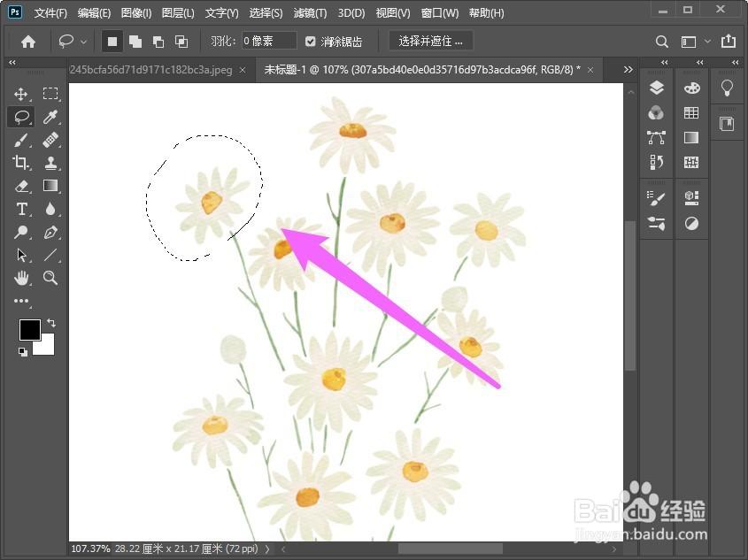Open the Learn lightbulb panel

pyautogui.click(x=727, y=88)
